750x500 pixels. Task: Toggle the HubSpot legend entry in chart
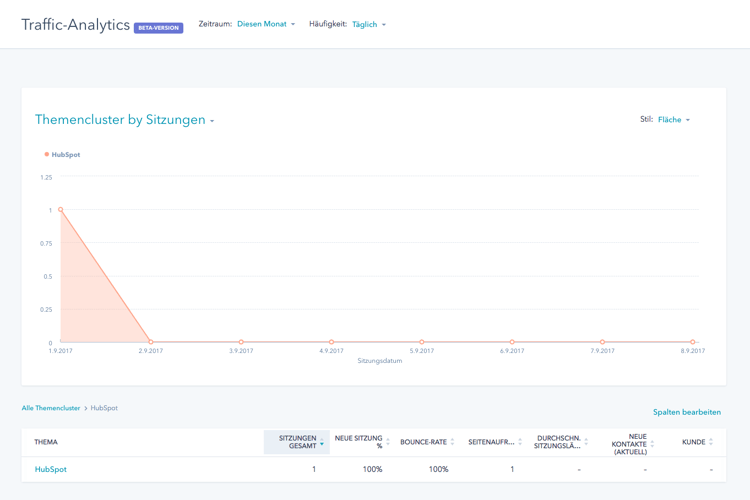pos(62,155)
